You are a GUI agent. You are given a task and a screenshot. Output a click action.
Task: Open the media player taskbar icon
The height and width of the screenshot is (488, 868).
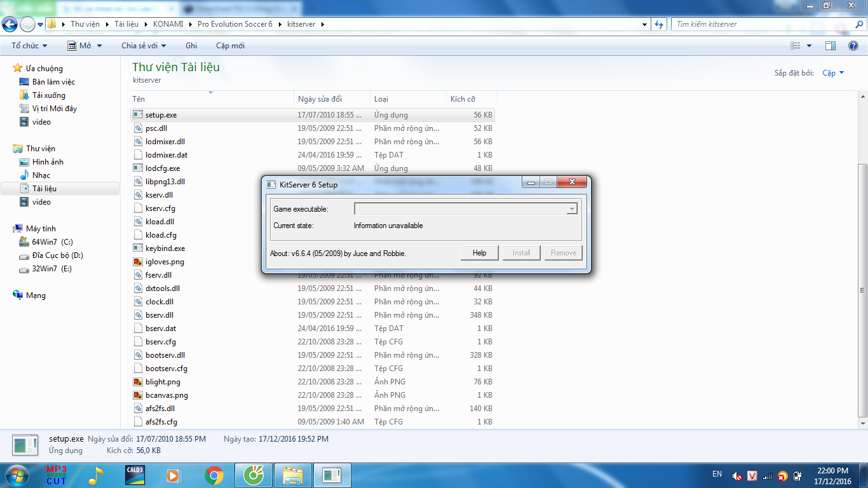(x=173, y=475)
